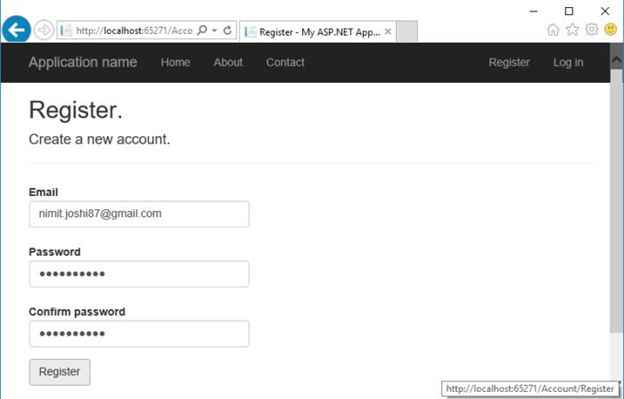This screenshot has height=399, width=624.
Task: Click the Email field label
Action: 43,192
